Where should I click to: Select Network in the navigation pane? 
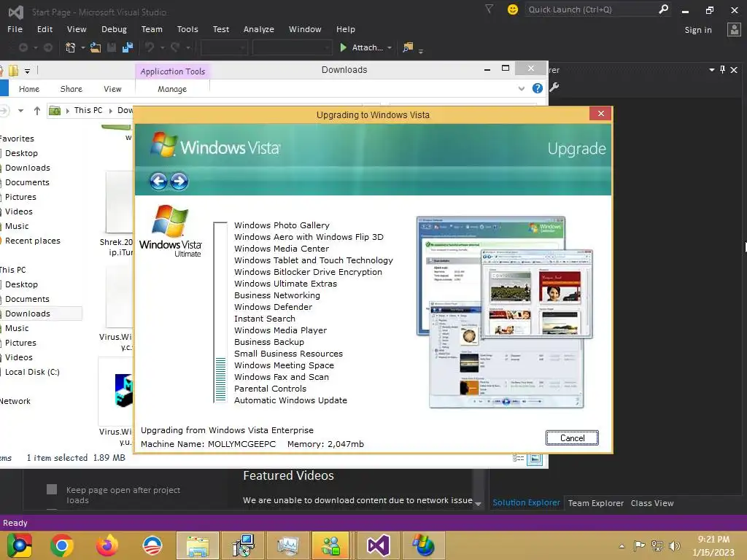(x=15, y=401)
